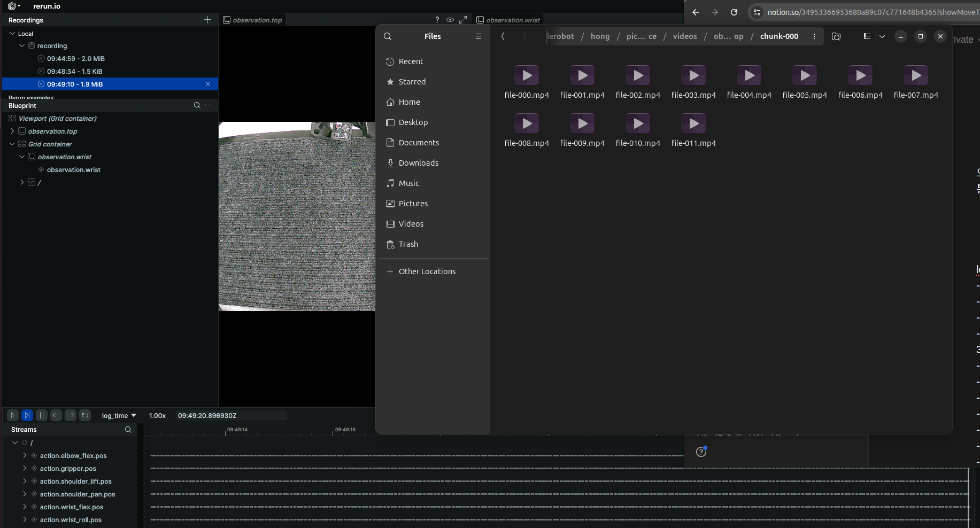980x528 pixels.
Task: Pause playback in Rerun timeline
Action: tap(42, 415)
